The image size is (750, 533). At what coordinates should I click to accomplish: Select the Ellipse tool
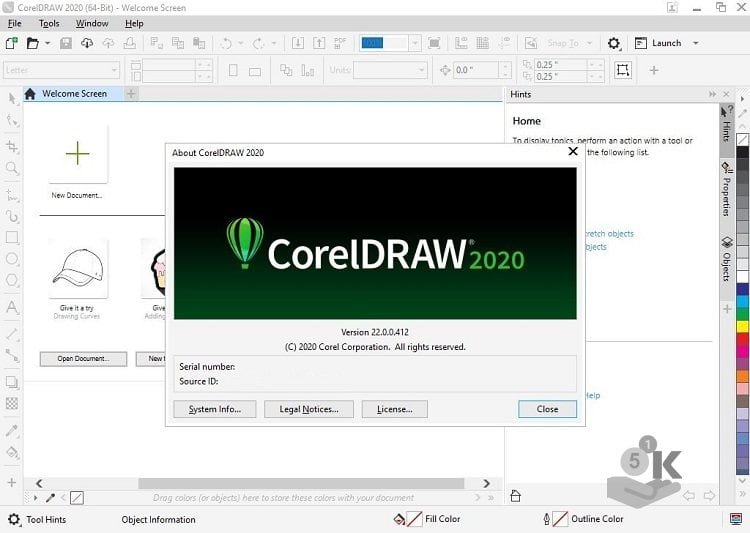coord(12,259)
